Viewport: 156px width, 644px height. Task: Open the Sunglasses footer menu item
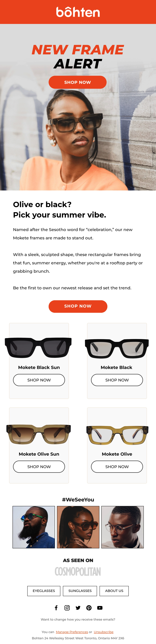click(x=80, y=591)
